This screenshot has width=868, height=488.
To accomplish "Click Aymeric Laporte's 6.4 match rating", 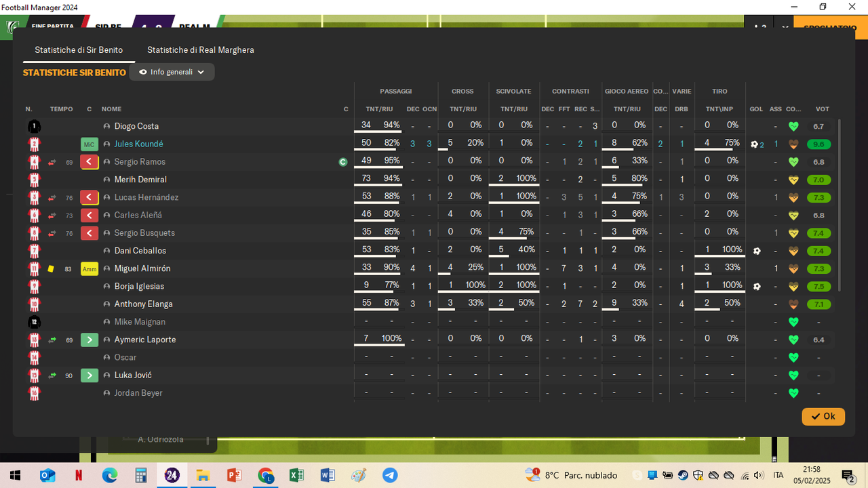I will (x=818, y=340).
